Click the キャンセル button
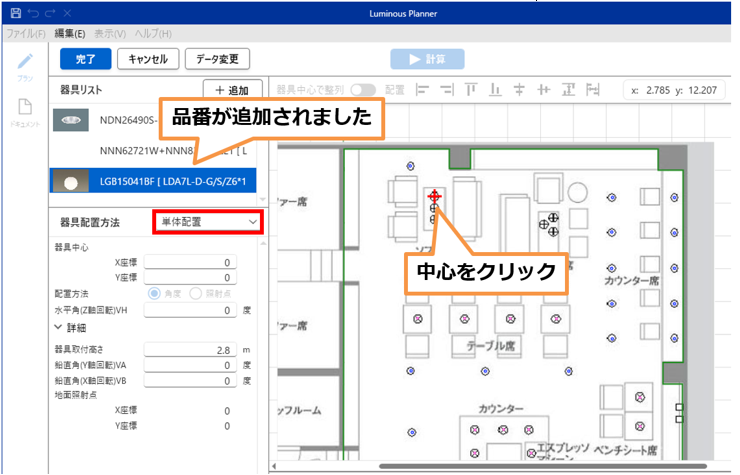This screenshot has height=475, width=740. 148,59
